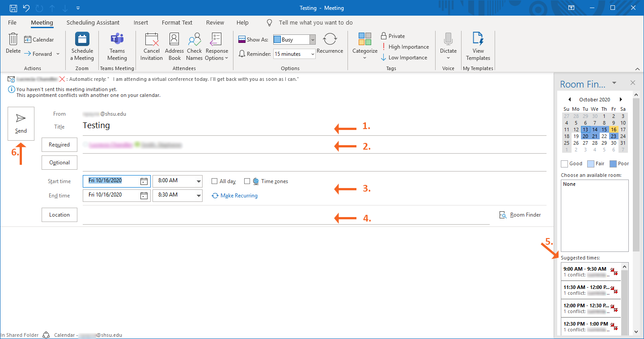Open the Address Book
The height and width of the screenshot is (339, 644).
(x=174, y=40)
